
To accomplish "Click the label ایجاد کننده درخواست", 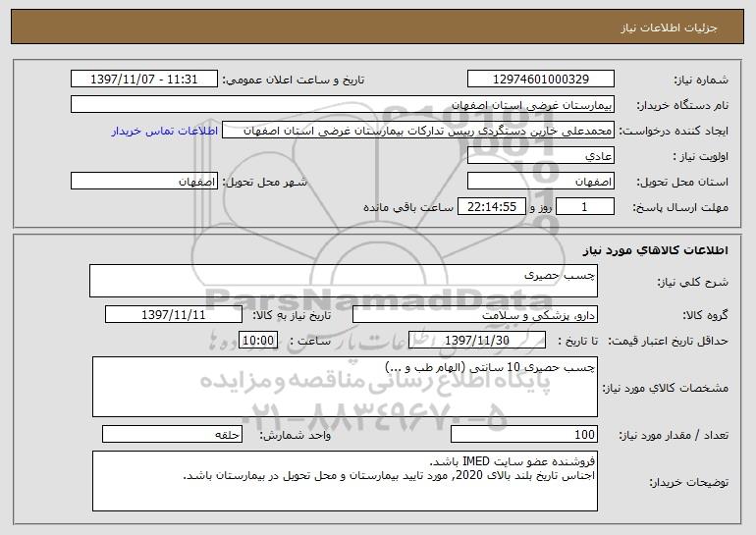I will (x=674, y=131).
